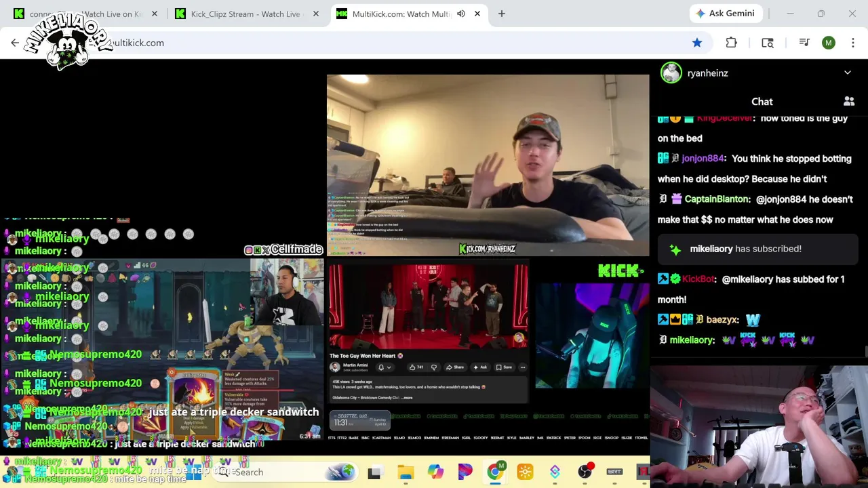Screen dimensions: 868x488
Task: Open the purple P app on the taskbar
Action: click(x=465, y=472)
